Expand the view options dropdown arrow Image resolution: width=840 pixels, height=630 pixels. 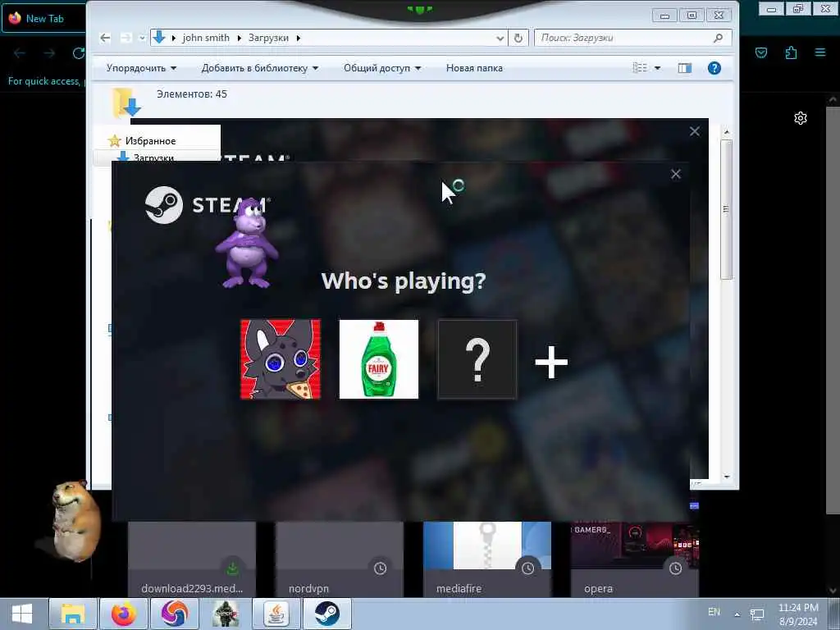pyautogui.click(x=657, y=68)
